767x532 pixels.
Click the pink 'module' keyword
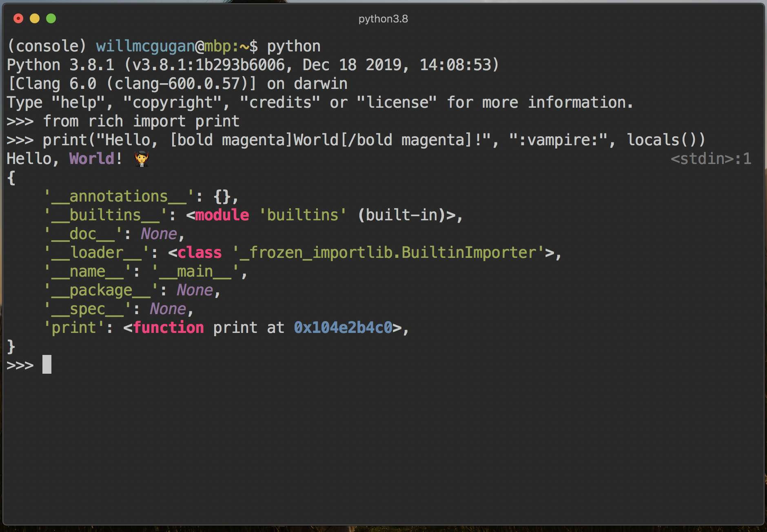point(222,215)
